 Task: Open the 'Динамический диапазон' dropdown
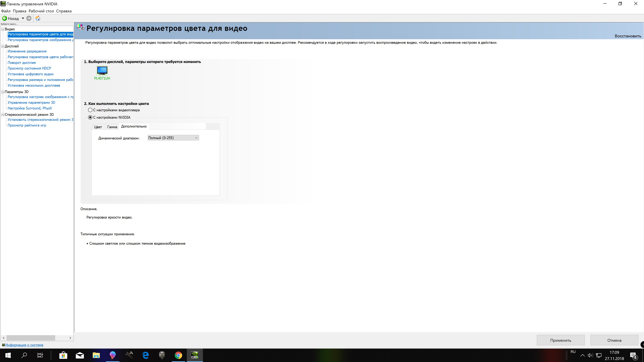pos(173,138)
